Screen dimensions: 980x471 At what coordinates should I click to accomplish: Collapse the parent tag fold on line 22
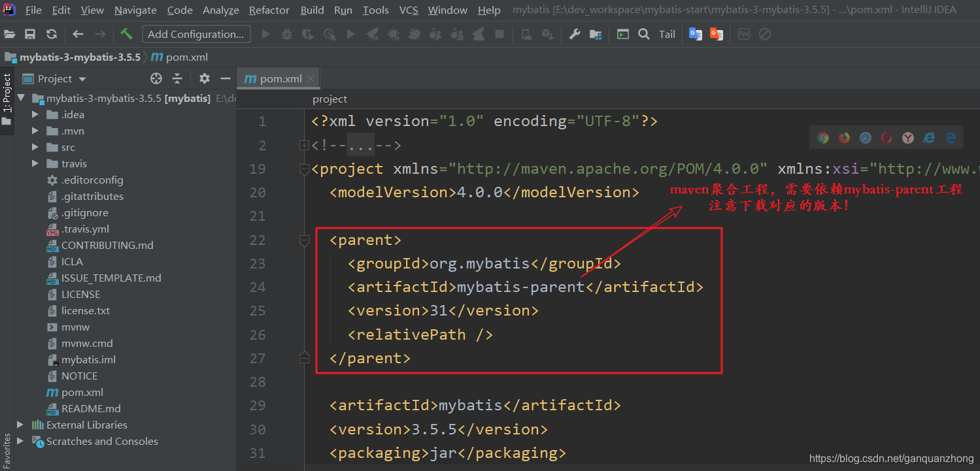click(304, 240)
